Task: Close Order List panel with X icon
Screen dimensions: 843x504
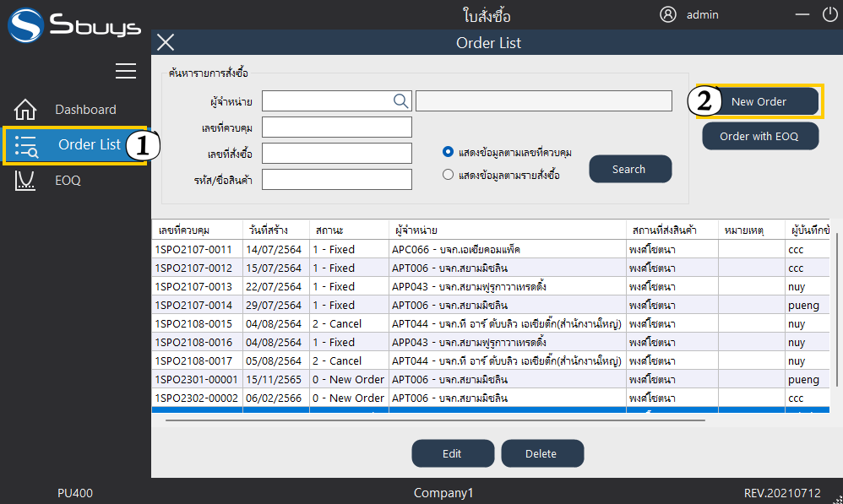Action: click(166, 43)
